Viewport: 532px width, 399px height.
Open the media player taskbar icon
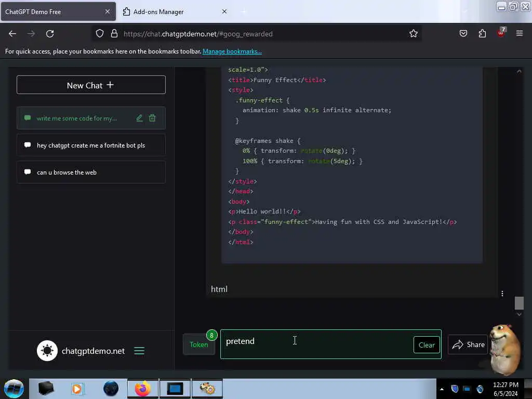[77, 389]
